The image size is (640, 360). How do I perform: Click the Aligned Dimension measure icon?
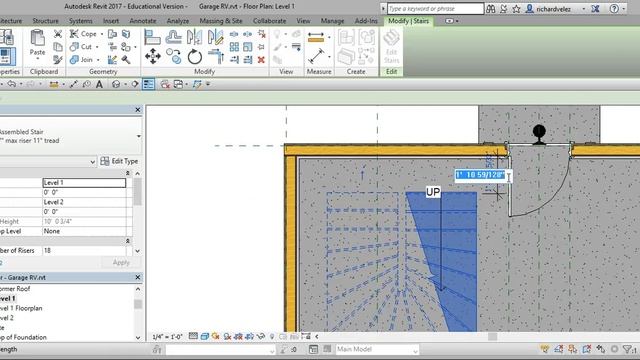coord(316,38)
